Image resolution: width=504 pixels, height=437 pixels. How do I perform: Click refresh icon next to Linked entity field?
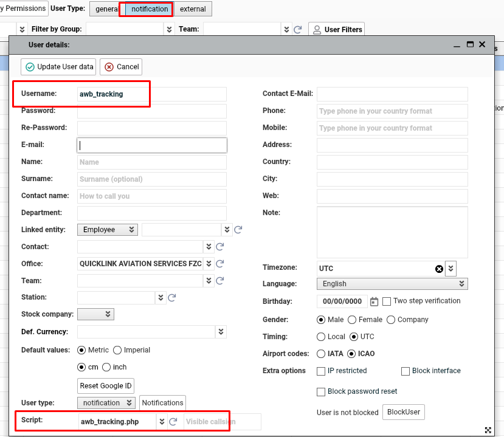[x=238, y=230]
